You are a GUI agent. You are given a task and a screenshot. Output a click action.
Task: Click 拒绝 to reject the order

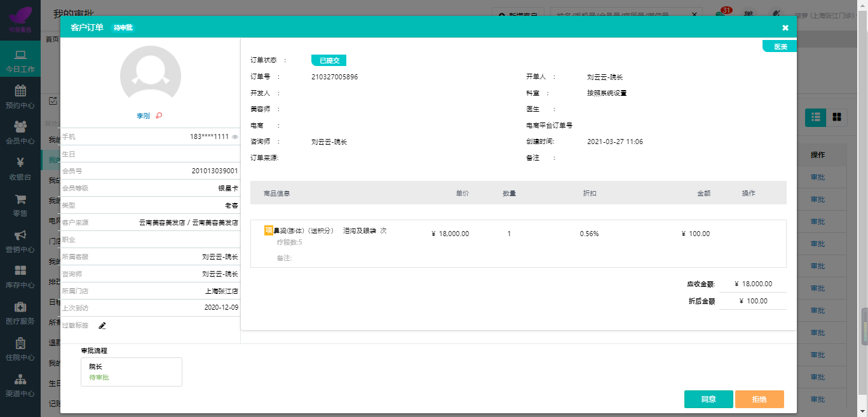pos(759,399)
